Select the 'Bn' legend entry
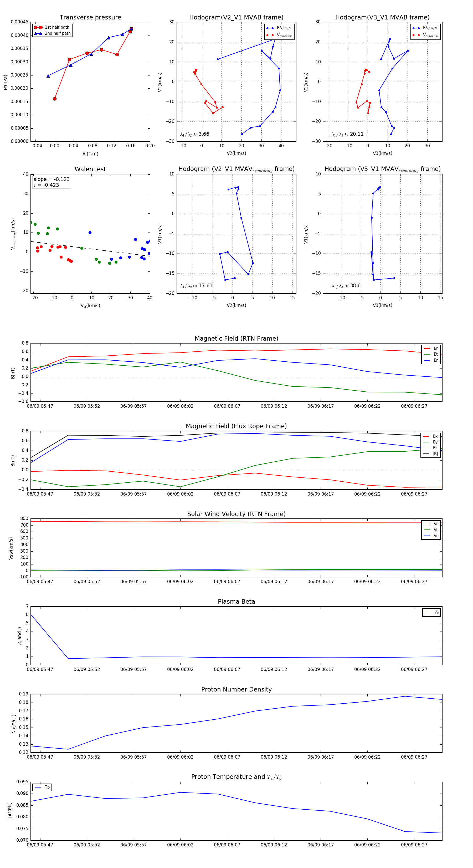The image size is (473, 868). (431, 360)
